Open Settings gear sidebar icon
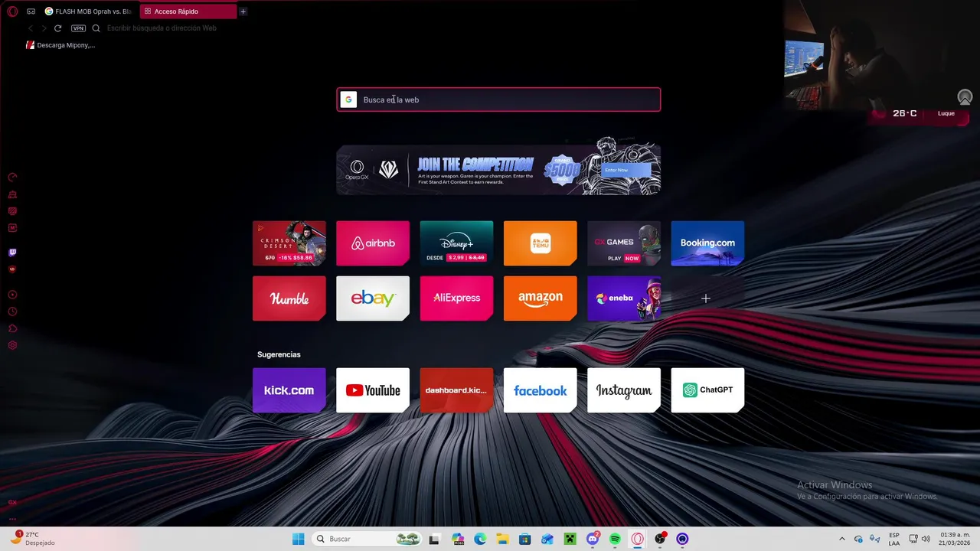The height and width of the screenshot is (551, 980). 12,345
